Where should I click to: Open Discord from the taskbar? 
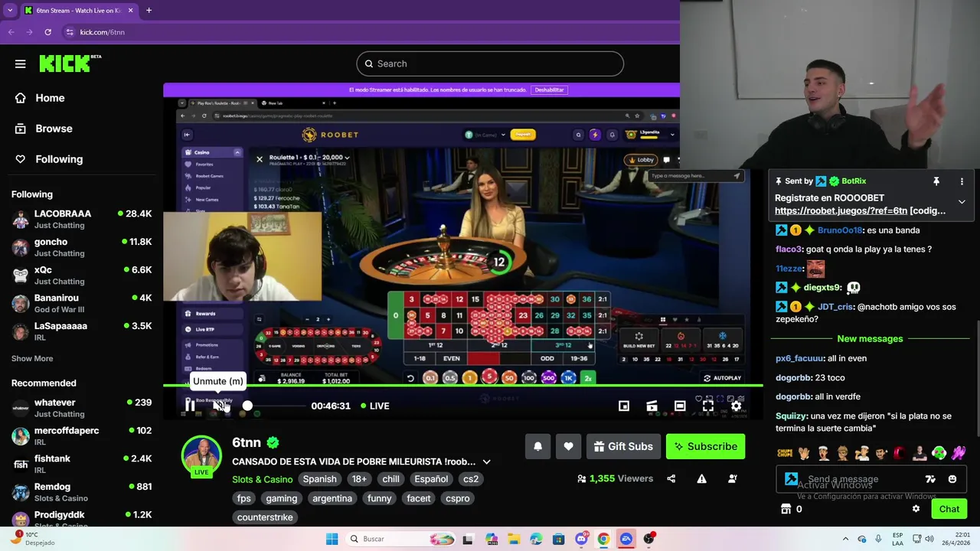coord(581,539)
